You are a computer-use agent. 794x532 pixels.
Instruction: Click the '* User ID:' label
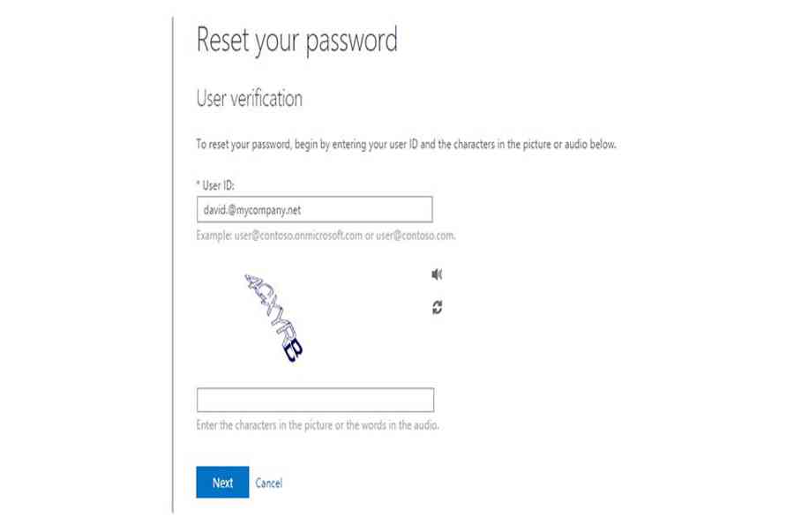coord(217,185)
